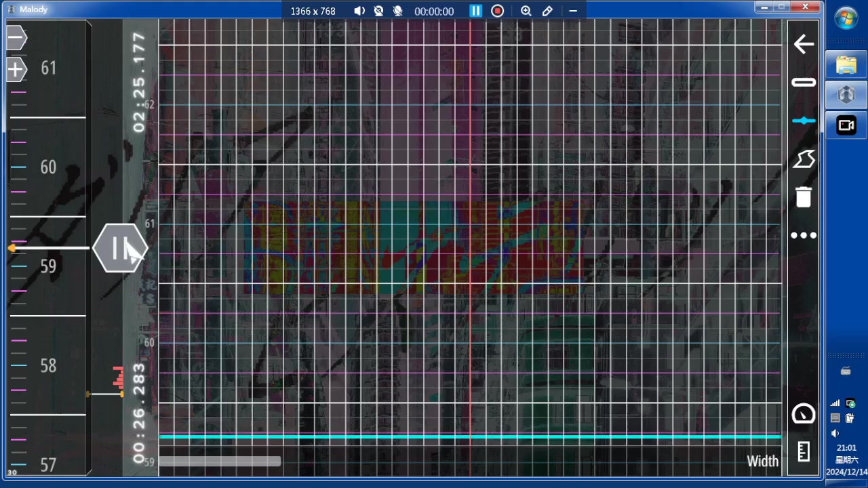Click the screen recorder taskbar icon
Screen dimensions: 868x488
846,125
